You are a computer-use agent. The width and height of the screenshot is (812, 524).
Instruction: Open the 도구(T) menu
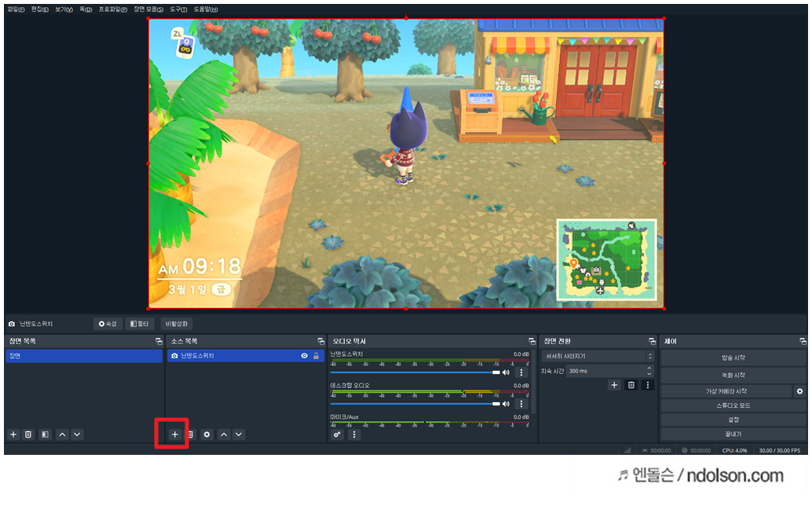[x=179, y=9]
